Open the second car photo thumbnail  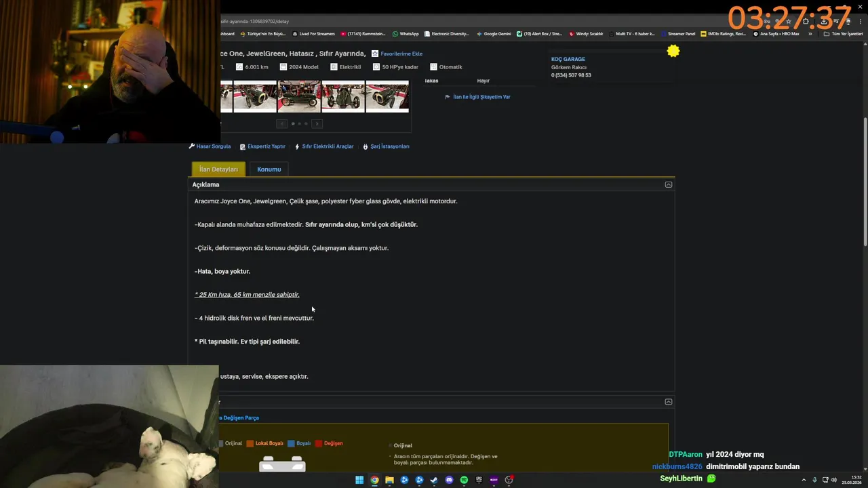tap(255, 96)
